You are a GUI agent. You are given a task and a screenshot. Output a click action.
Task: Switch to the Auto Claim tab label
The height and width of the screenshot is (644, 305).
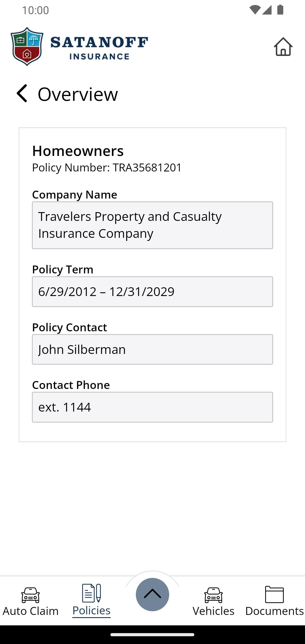[x=30, y=611]
